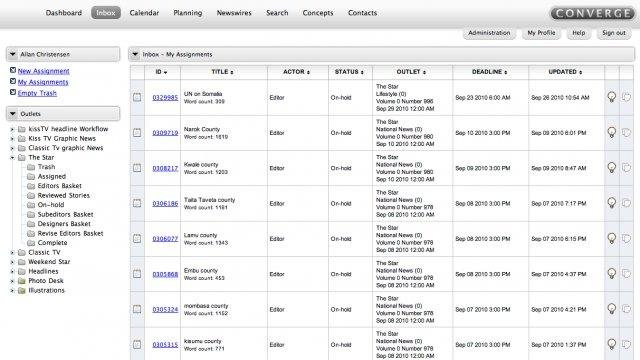
Task: Open the Search tab
Action: tap(277, 13)
